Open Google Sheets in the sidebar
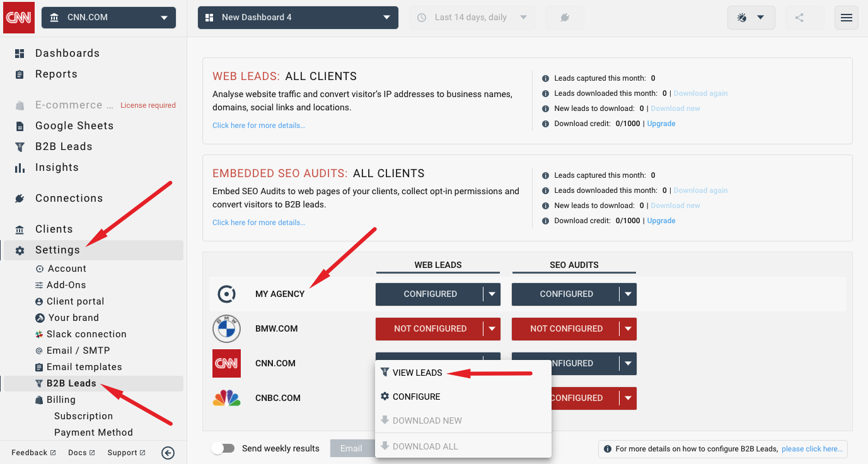The image size is (868, 464). [x=74, y=125]
